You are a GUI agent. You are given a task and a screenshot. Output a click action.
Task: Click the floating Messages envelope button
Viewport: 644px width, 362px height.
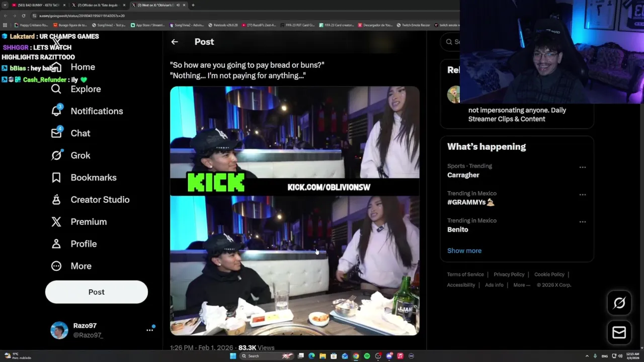click(x=619, y=332)
